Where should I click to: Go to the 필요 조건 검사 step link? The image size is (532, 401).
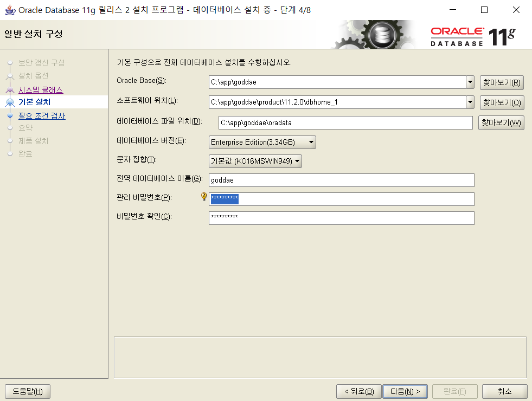[42, 116]
